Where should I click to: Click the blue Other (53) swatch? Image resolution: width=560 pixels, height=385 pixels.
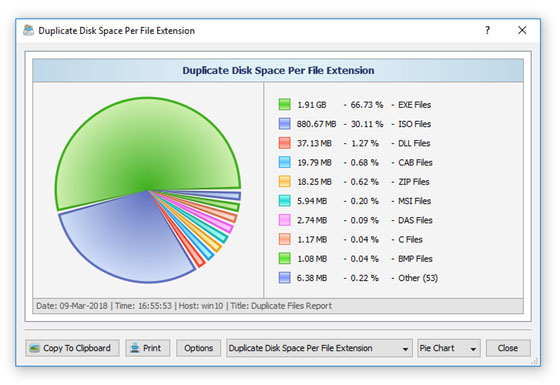click(285, 278)
